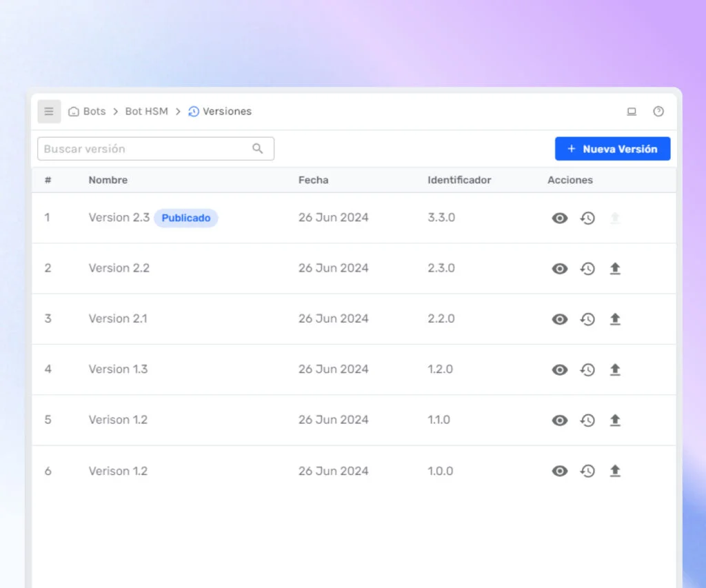Screen dimensions: 706x588
Task: Click the search magnifier icon
Action: click(x=258, y=149)
